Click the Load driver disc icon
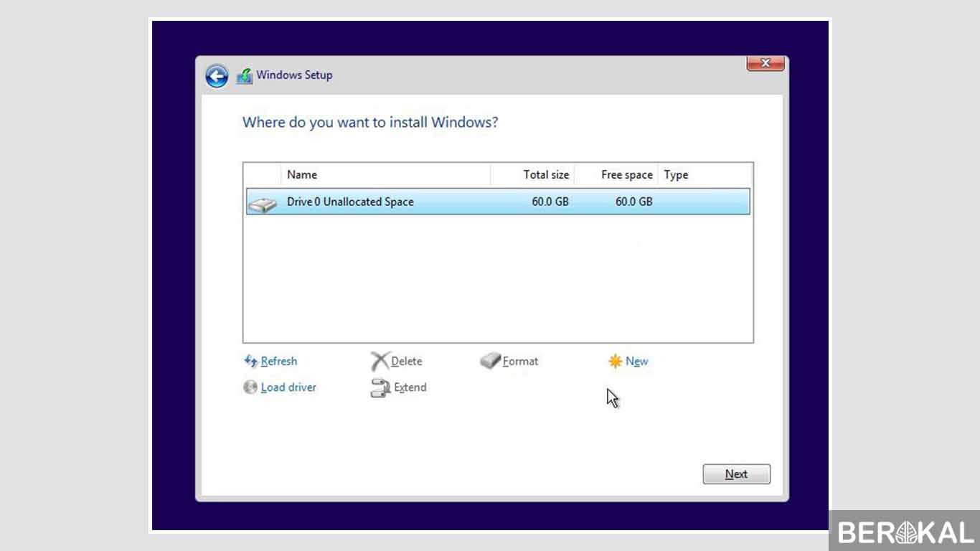 click(250, 387)
